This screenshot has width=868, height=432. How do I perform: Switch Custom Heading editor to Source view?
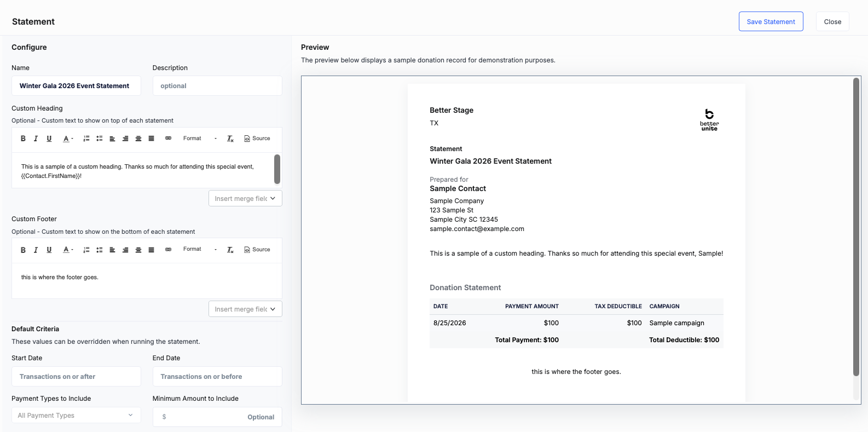pyautogui.click(x=257, y=139)
